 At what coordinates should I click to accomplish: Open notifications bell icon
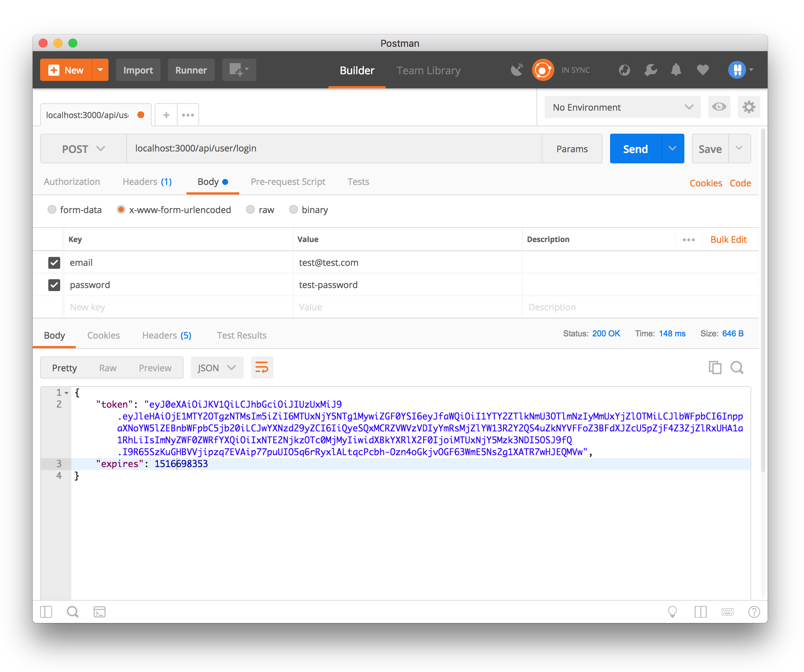click(x=676, y=70)
